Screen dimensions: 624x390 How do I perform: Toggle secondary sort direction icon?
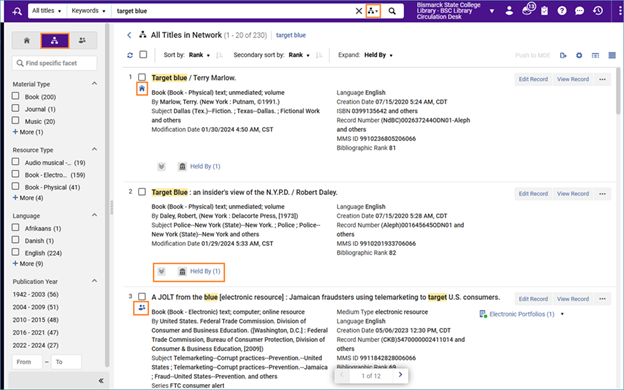click(x=319, y=55)
